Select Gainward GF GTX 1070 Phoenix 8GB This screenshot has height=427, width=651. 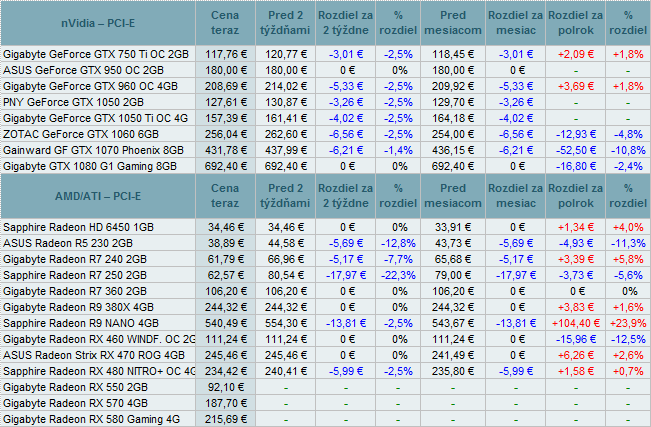click(94, 150)
